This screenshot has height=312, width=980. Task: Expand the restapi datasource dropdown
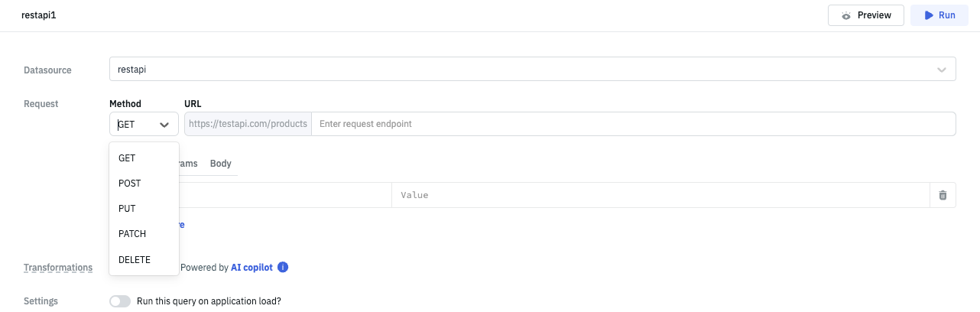941,70
